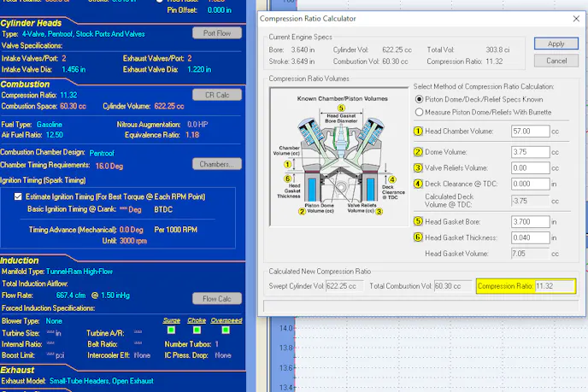The height and width of the screenshot is (392, 588).
Task: Click the Induction section header
Action: 20,260
